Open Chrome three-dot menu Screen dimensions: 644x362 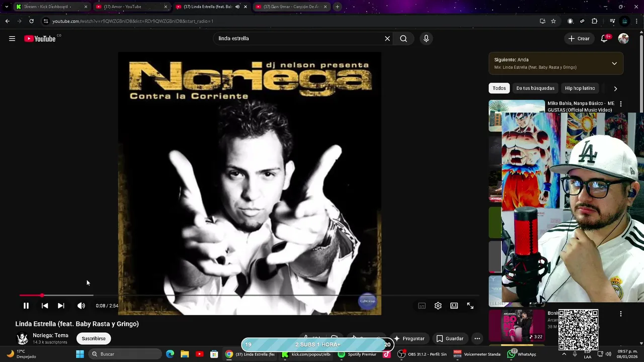point(637,21)
